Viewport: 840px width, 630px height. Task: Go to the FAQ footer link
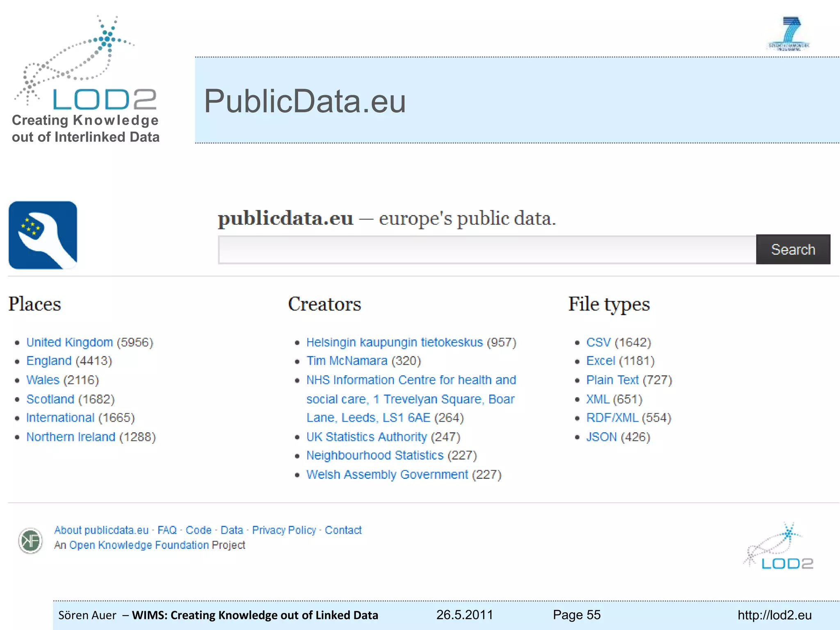click(167, 530)
